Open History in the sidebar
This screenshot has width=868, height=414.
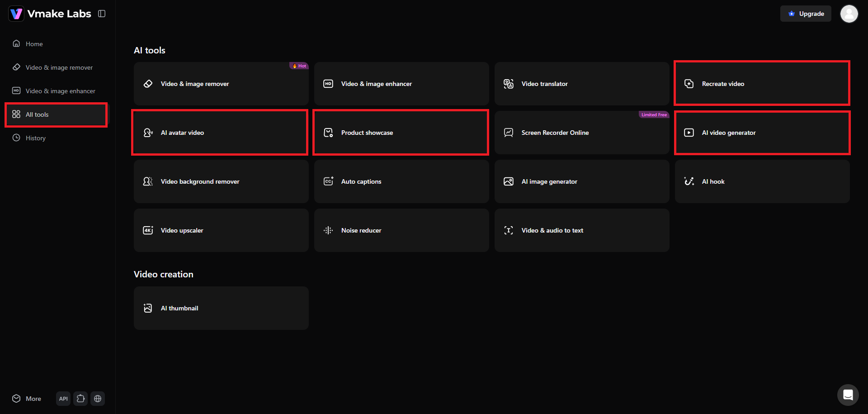coord(36,138)
